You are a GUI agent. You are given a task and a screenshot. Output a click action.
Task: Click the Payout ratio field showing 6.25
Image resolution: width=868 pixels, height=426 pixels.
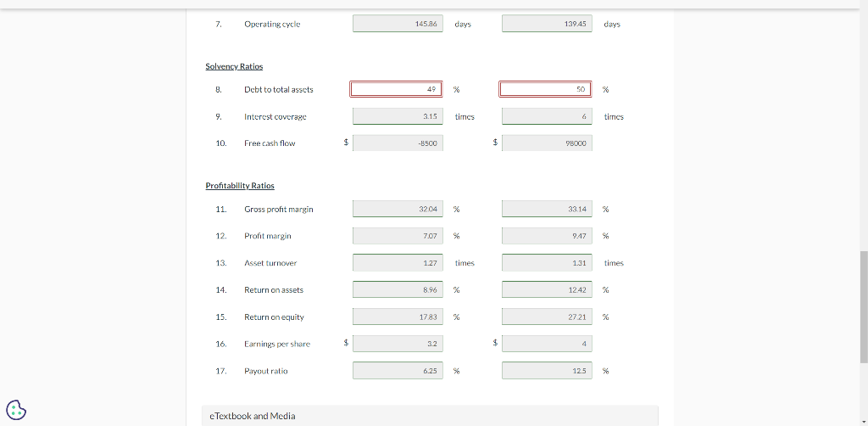pos(398,371)
